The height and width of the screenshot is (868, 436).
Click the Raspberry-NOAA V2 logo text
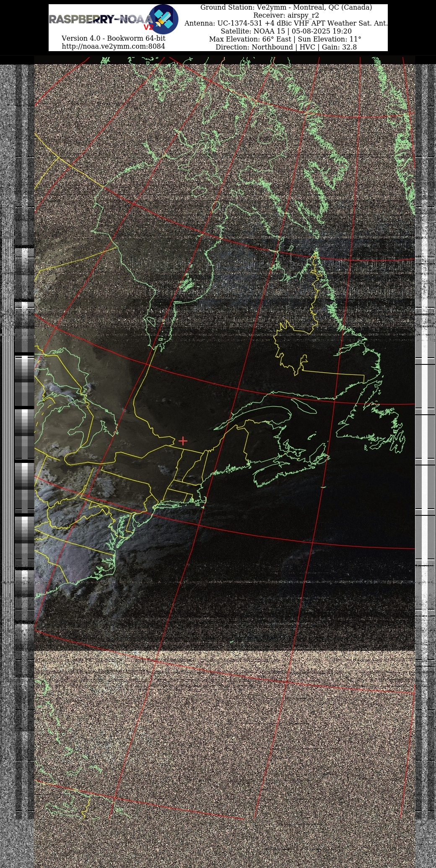(101, 21)
